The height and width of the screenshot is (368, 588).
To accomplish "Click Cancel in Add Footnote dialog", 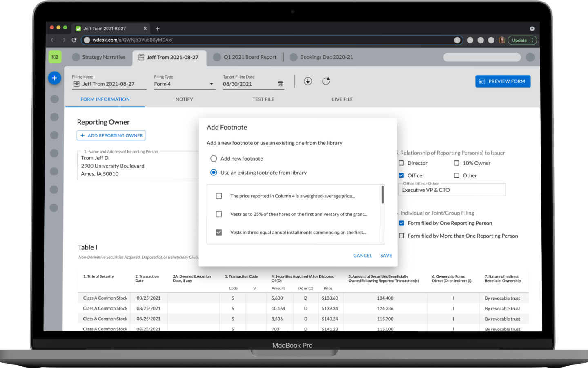I will (x=363, y=256).
